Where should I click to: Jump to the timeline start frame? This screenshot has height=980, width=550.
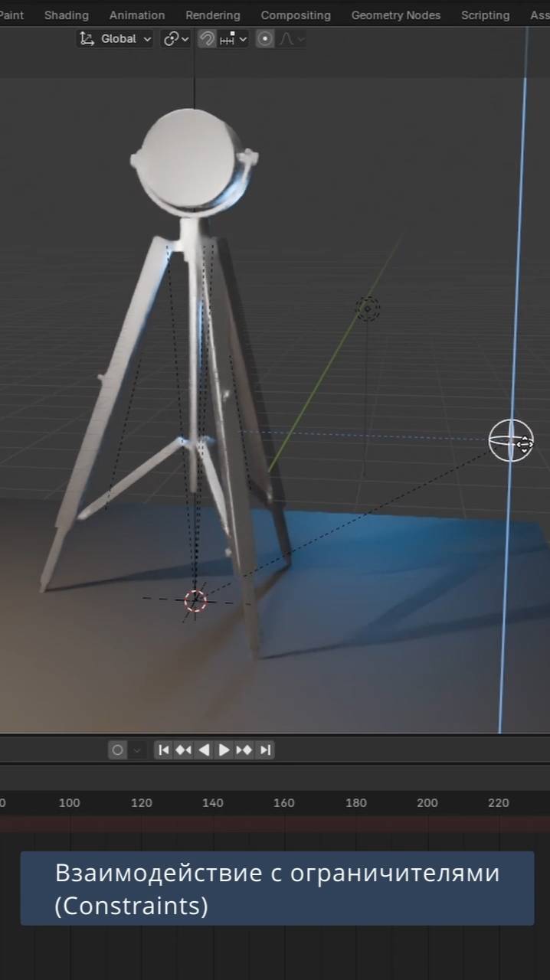coord(163,750)
